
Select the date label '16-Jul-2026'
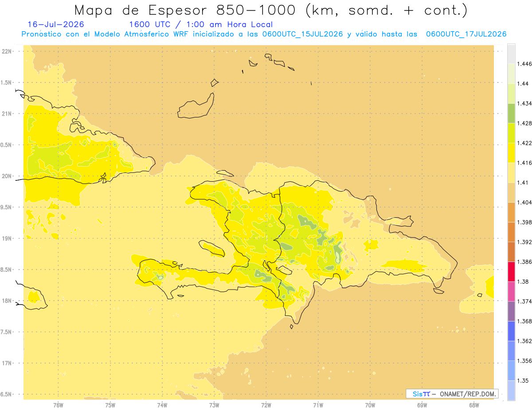coord(56,25)
